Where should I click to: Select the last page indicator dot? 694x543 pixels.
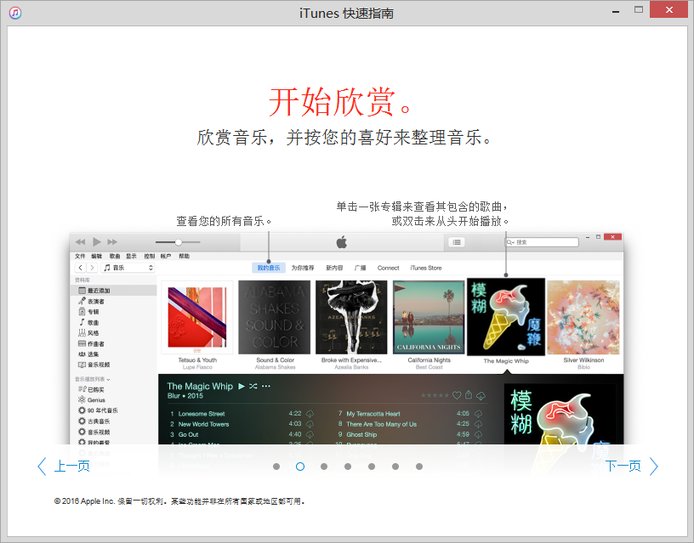coord(419,466)
